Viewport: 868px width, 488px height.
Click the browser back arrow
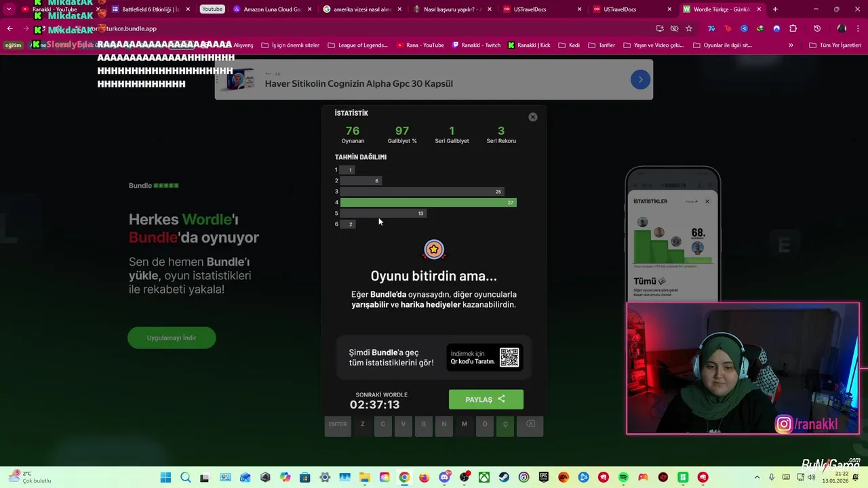[x=9, y=28]
